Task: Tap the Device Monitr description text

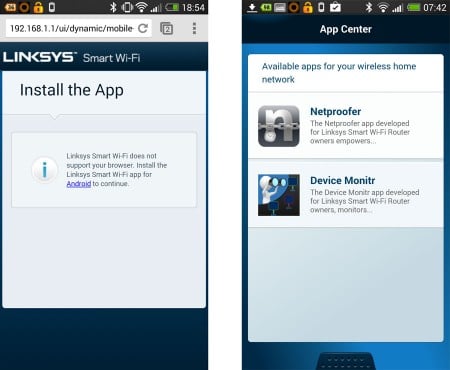Action: pyautogui.click(x=365, y=201)
